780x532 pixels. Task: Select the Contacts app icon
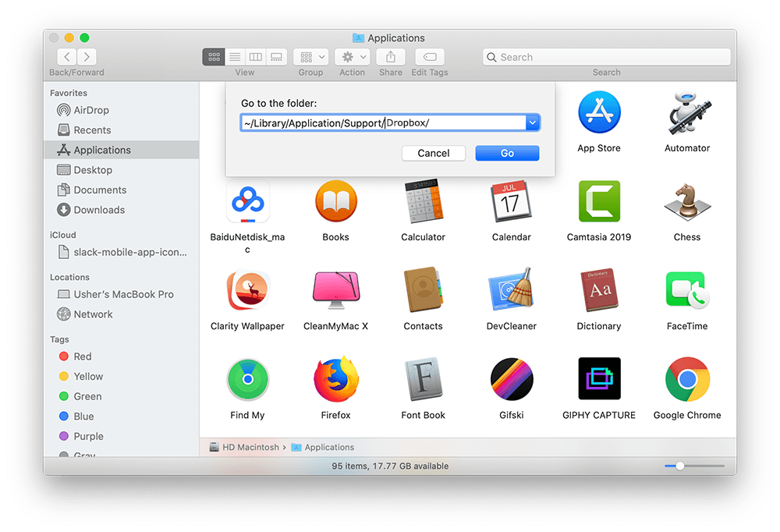pos(424,289)
